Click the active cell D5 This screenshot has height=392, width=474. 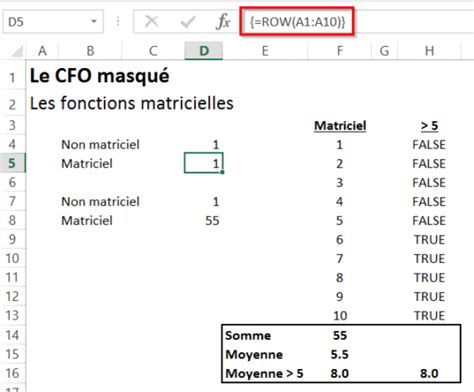204,163
